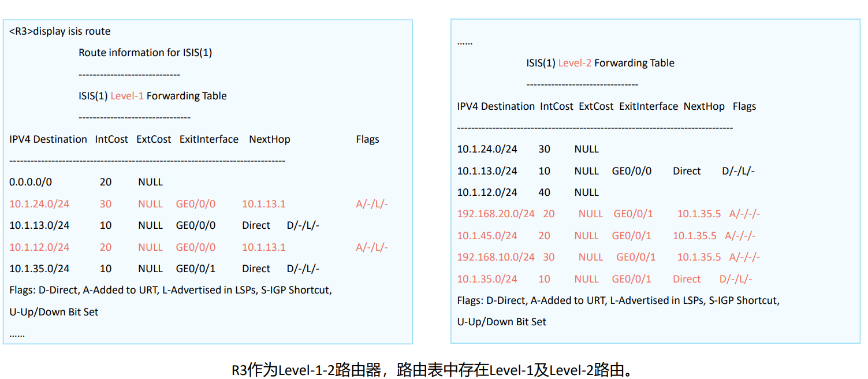Select "10.1.12.0/24" destination in Level-2 table
The width and height of the screenshot is (868, 379).
click(487, 192)
